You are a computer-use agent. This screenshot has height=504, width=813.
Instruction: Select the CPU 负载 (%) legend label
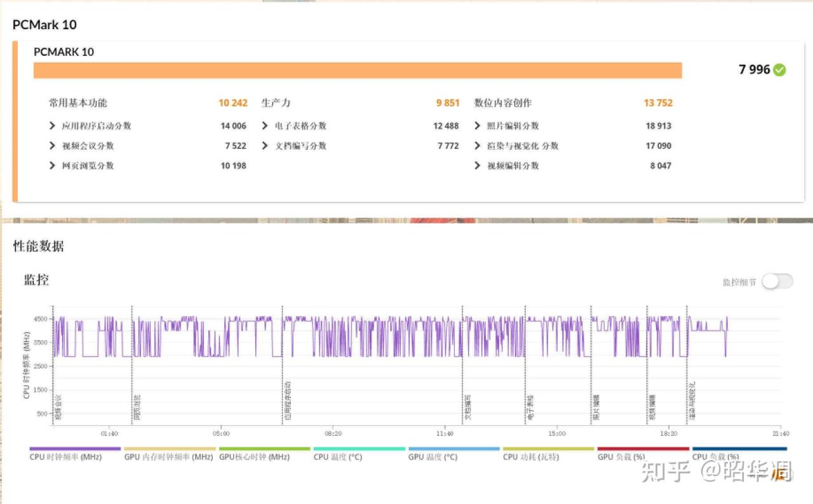coord(716,457)
